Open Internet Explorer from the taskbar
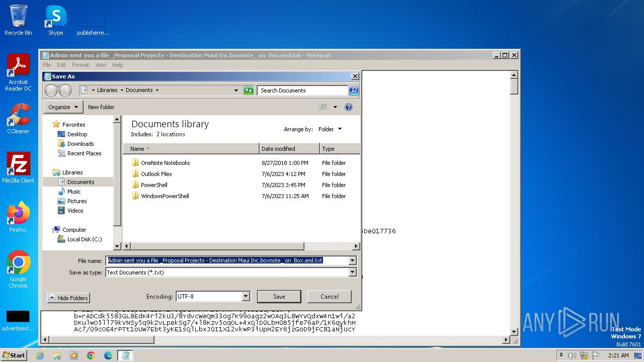The width and height of the screenshot is (644, 362). click(x=40, y=355)
